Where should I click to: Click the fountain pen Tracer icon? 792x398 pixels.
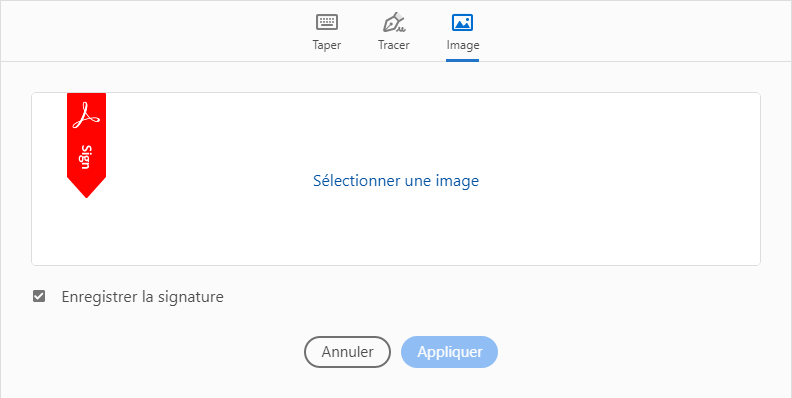pos(394,22)
